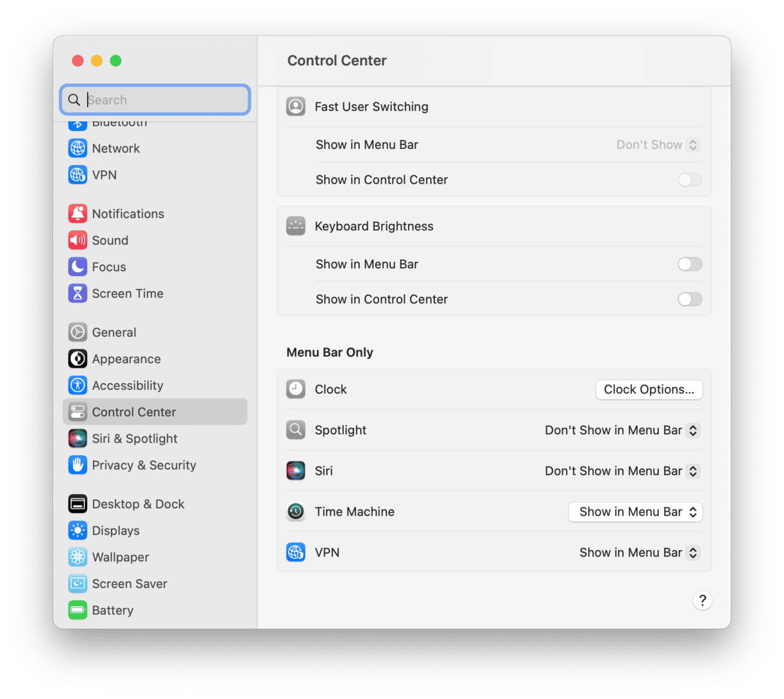The height and width of the screenshot is (699, 784).
Task: Click the VPN icon in Menu Bar Only
Action: pos(296,553)
